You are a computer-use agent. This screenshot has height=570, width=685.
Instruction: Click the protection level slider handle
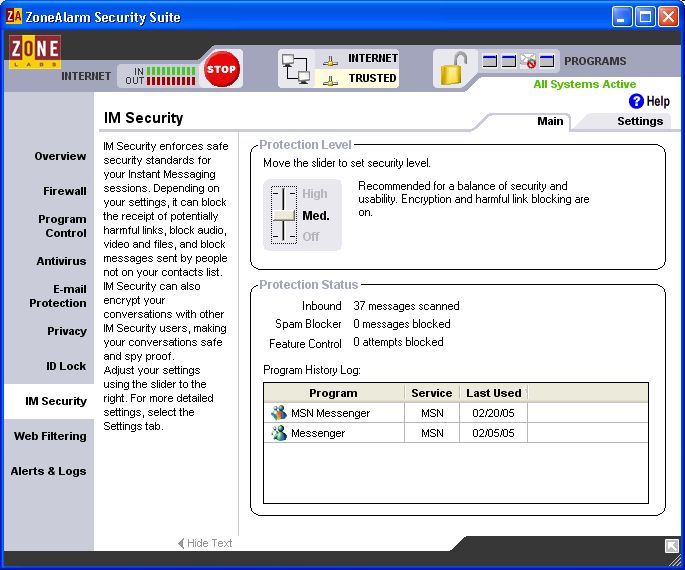click(284, 215)
